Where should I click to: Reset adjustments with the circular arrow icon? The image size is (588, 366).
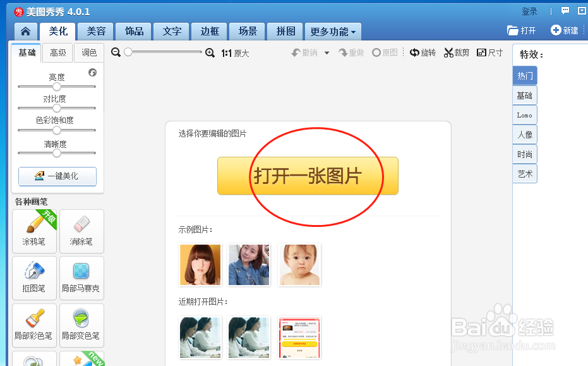92,73
